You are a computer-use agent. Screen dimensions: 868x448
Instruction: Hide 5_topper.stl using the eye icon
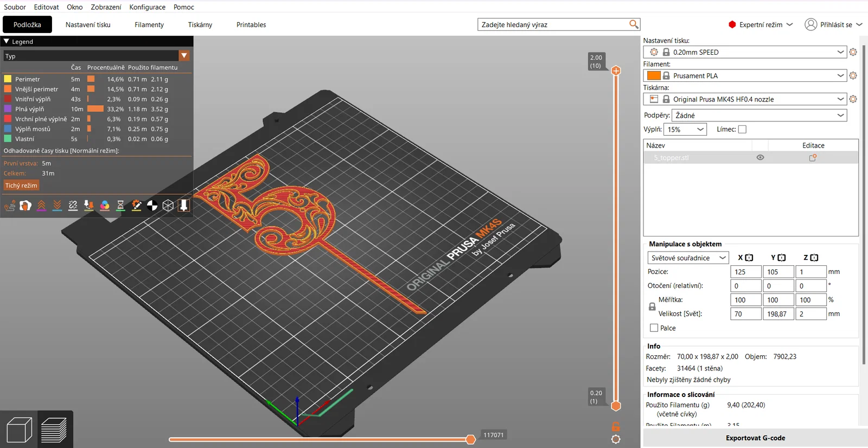click(760, 158)
